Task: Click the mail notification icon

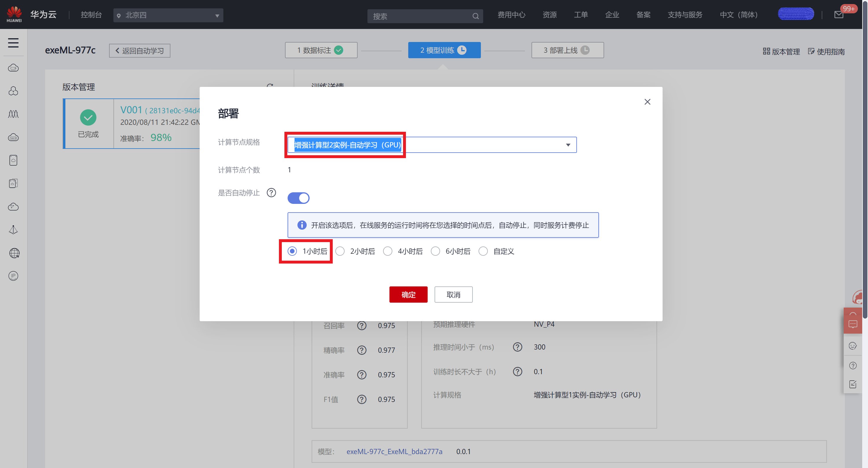Action: coord(839,15)
